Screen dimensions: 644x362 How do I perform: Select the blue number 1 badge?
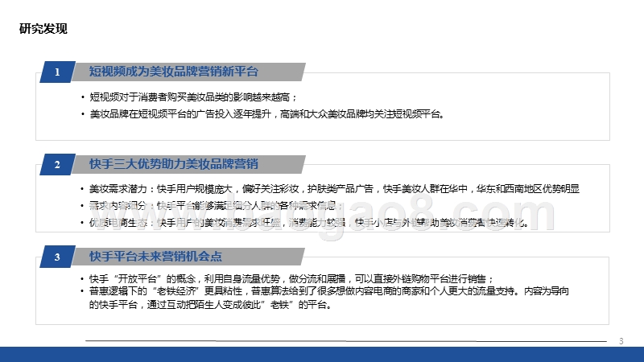click(57, 72)
